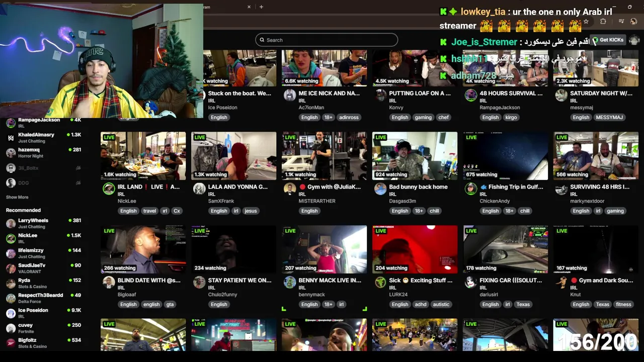Click Bigloaaf channel avatar
Viewport: 644px width, 362px height.
click(109, 282)
